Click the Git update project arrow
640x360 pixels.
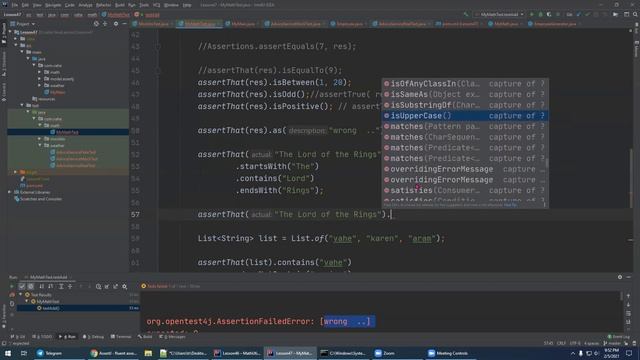578,14
